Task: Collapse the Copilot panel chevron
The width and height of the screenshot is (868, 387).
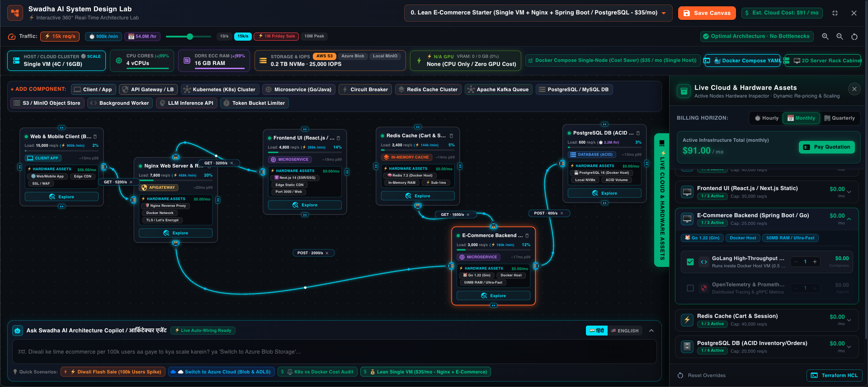Action: tap(651, 331)
